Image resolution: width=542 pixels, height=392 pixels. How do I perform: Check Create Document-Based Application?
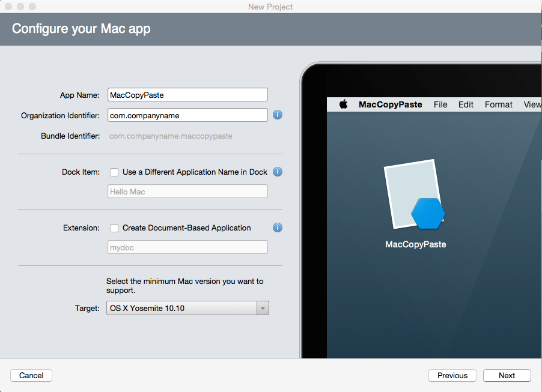[114, 228]
